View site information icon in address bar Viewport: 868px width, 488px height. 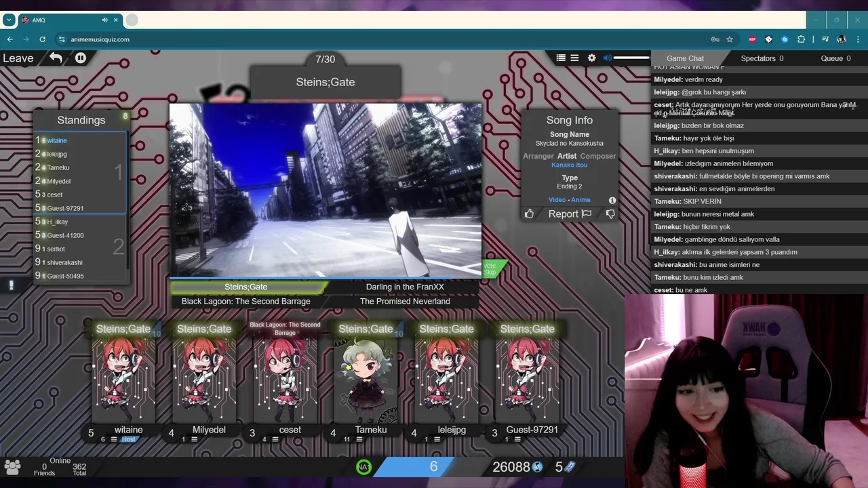tap(62, 39)
